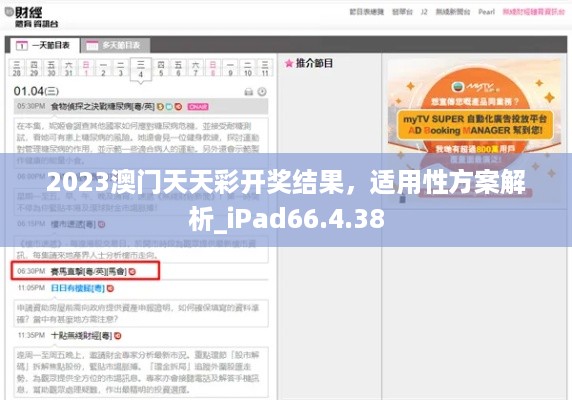Click the 食物偵探 description starting 在本集

pyautogui.click(x=141, y=143)
